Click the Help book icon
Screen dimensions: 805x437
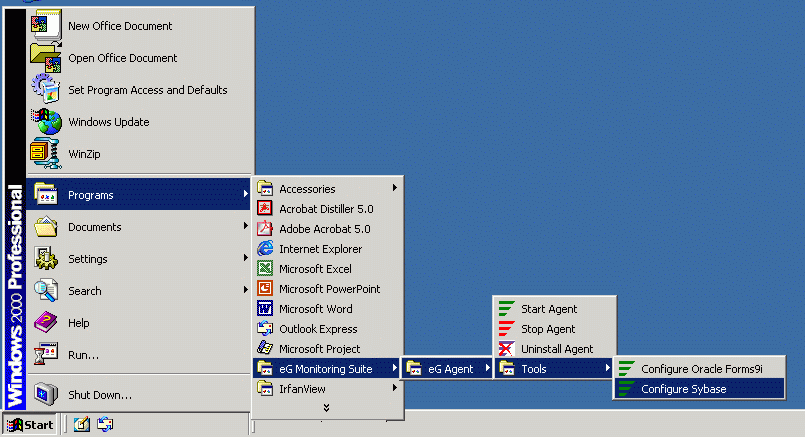[x=46, y=322]
